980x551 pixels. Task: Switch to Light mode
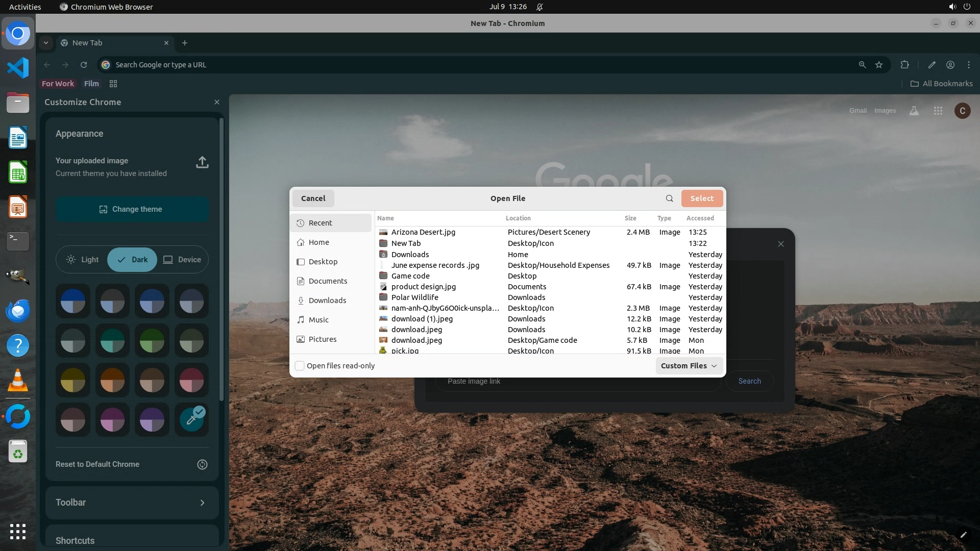click(83, 260)
